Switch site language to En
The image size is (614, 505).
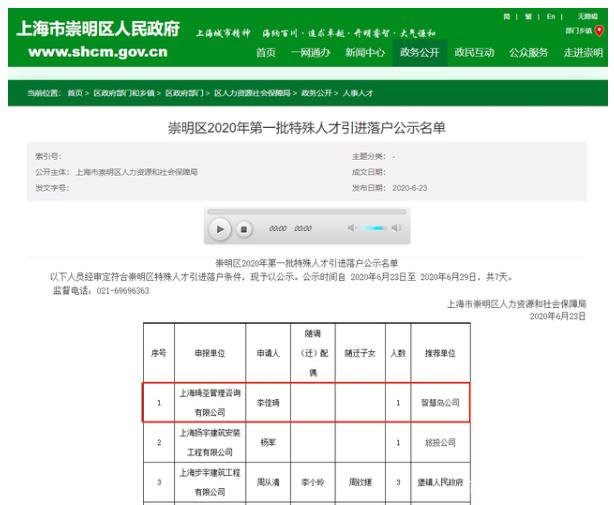551,16
